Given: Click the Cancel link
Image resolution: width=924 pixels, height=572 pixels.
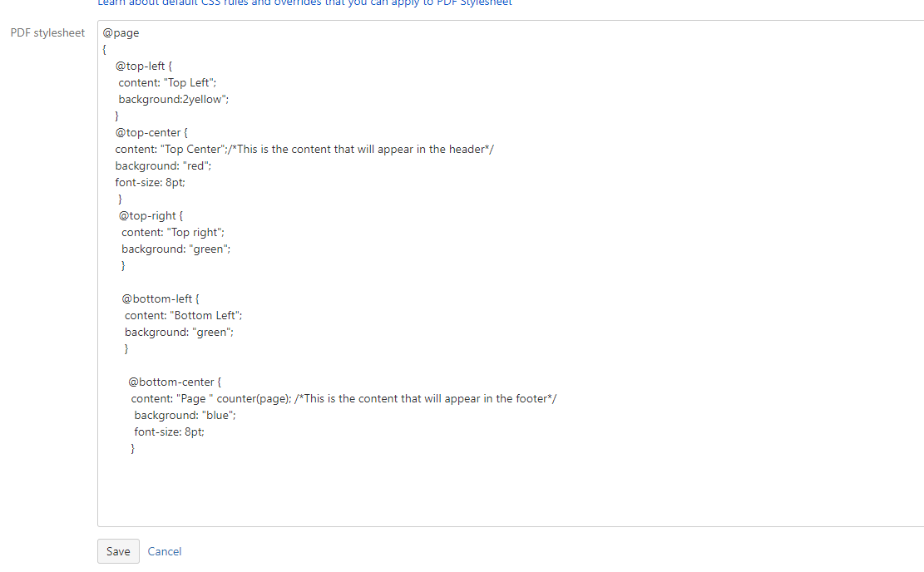Looking at the screenshot, I should [165, 551].
